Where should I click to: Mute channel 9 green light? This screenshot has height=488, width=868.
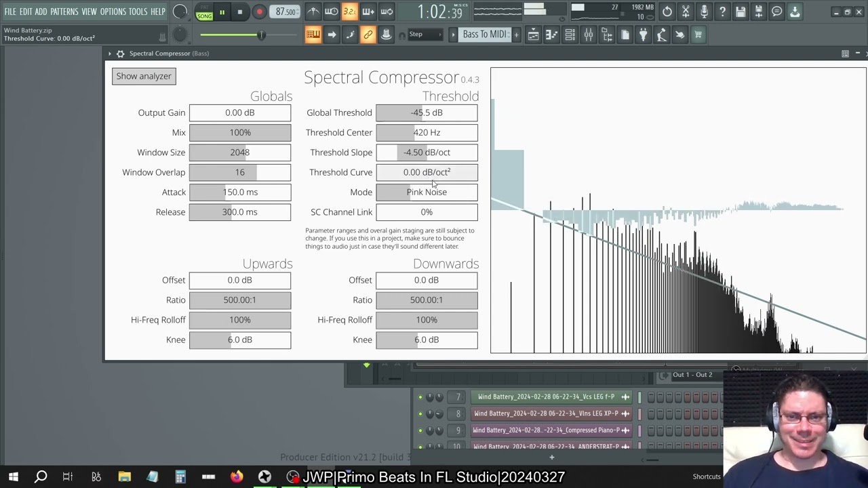(420, 430)
